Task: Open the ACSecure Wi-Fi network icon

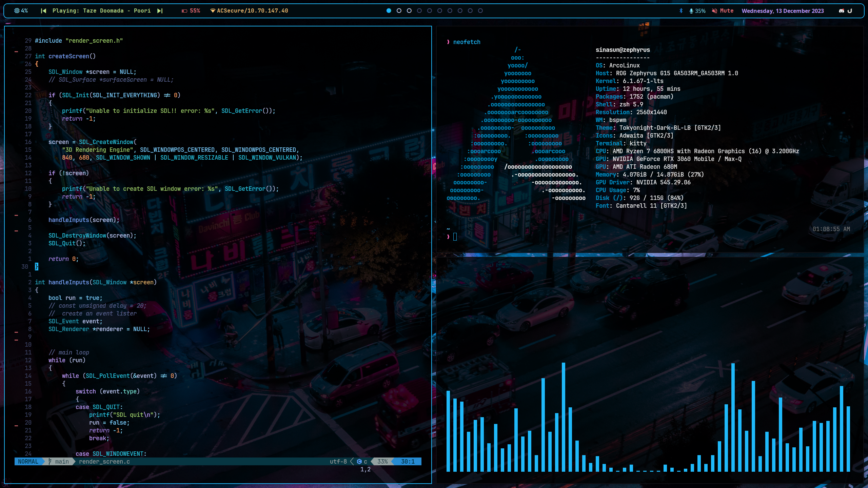Action: coord(213,11)
